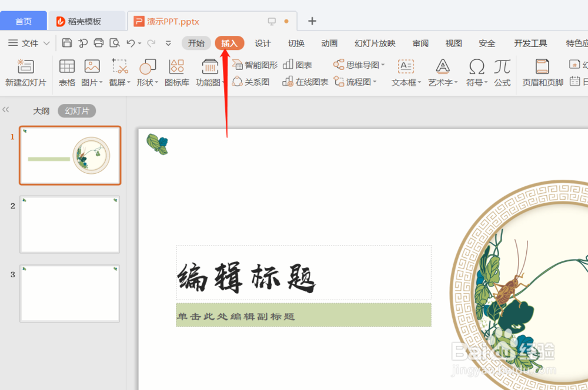
Task: Click the print preview magnifier icon
Action: pyautogui.click(x=115, y=43)
